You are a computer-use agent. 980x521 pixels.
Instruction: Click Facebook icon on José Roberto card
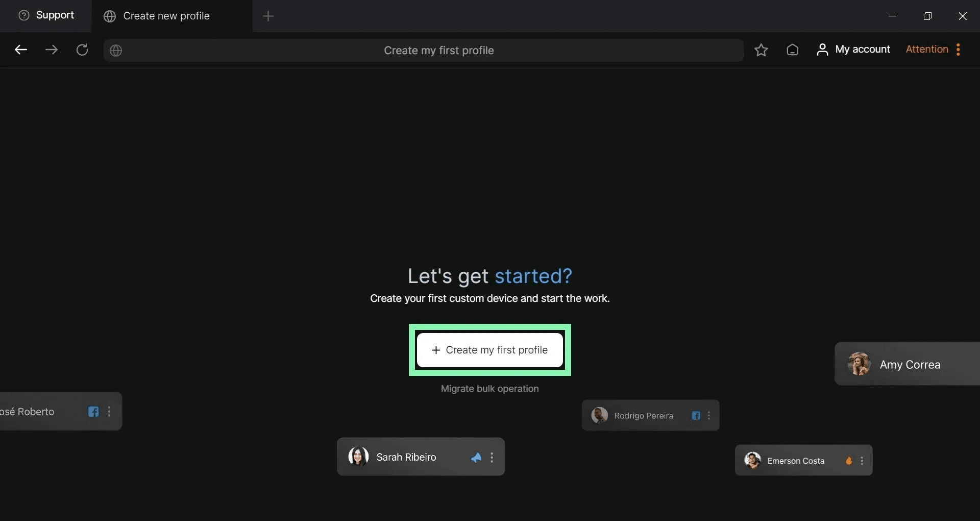[93, 412]
